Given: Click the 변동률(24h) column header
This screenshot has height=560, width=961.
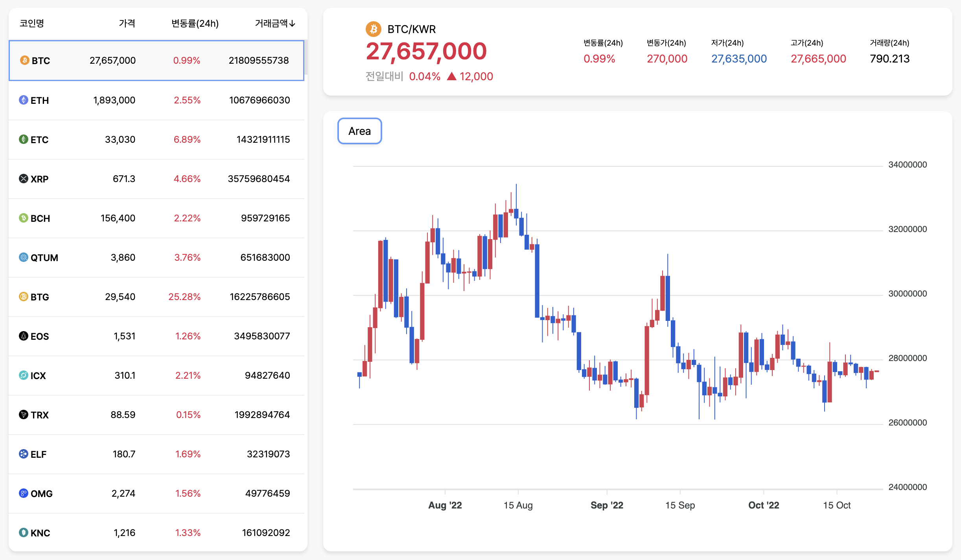Looking at the screenshot, I should [195, 23].
